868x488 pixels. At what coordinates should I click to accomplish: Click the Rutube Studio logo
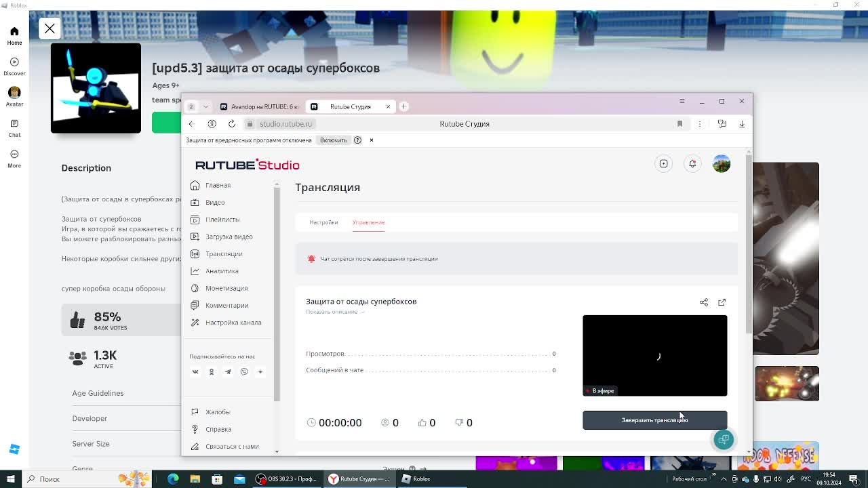pyautogui.click(x=248, y=165)
